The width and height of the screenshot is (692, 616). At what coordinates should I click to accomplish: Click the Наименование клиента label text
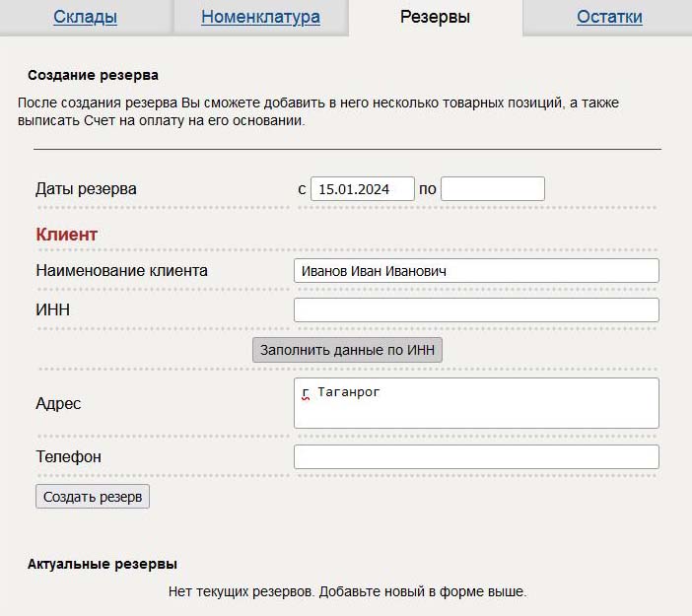(121, 270)
